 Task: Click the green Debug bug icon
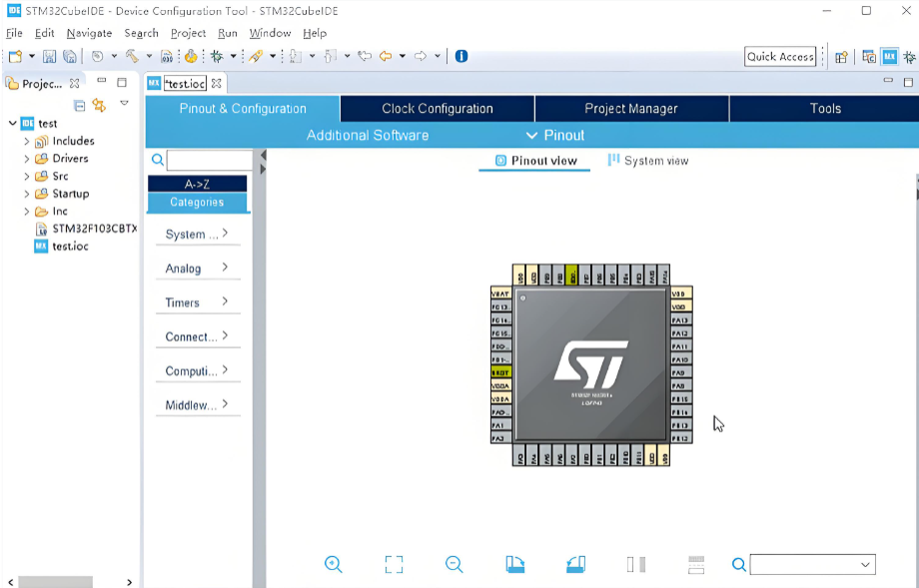(217, 56)
